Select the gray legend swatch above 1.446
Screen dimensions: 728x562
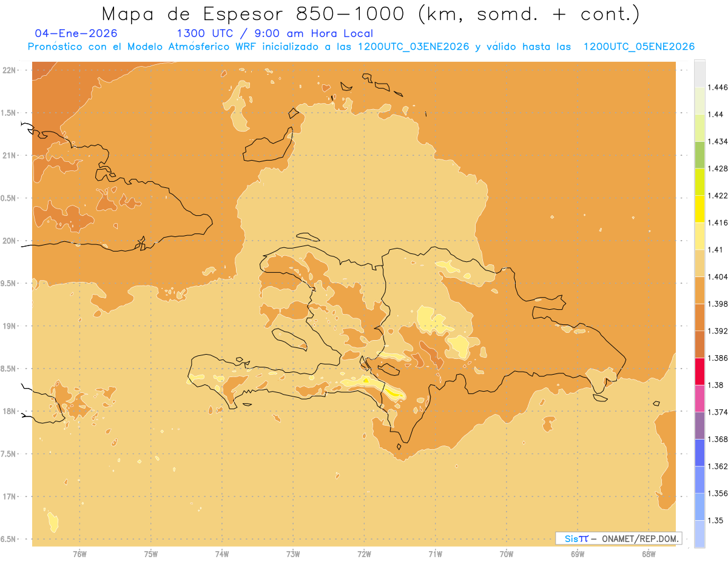[x=699, y=73]
